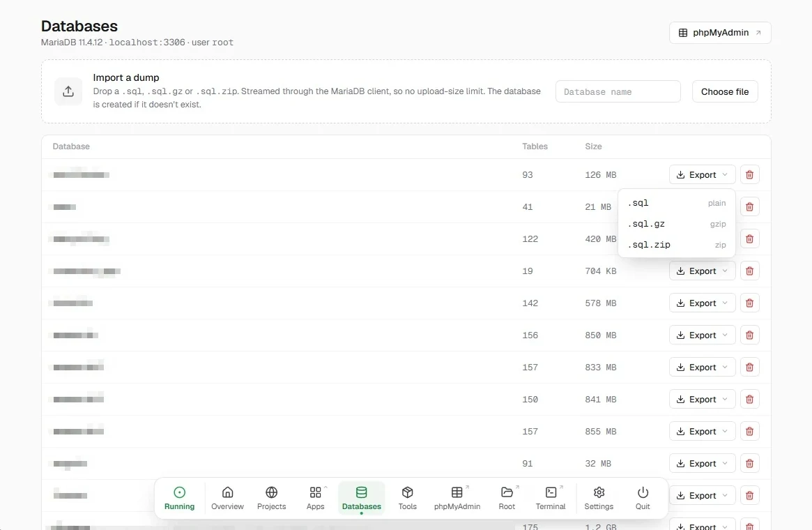Open Root folder from the bottom dock
Screen dimensions: 812x530
point(507,498)
